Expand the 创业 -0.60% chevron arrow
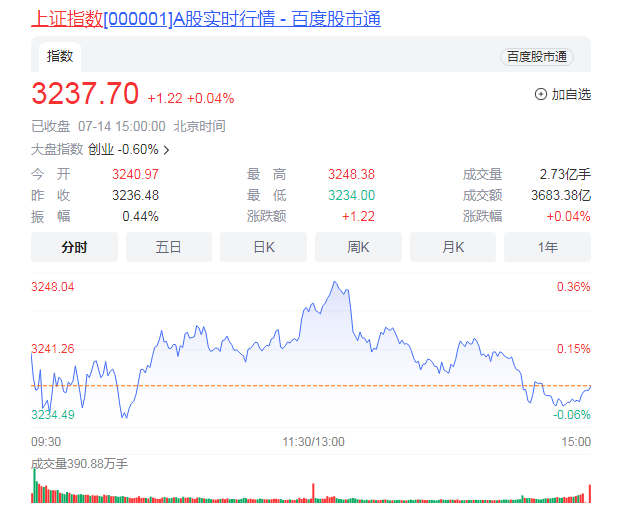This screenshot has height=515, width=620. [x=166, y=150]
